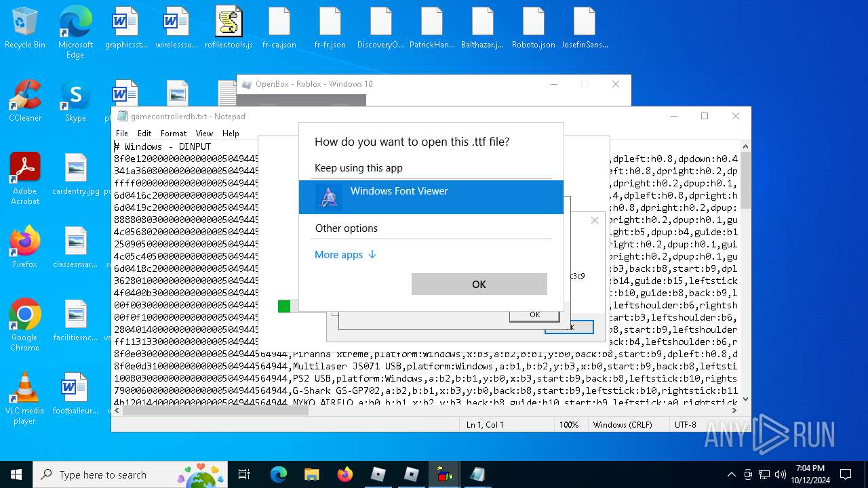
Task: Launch Microsoft Edge desktop shortcut
Action: click(x=75, y=32)
